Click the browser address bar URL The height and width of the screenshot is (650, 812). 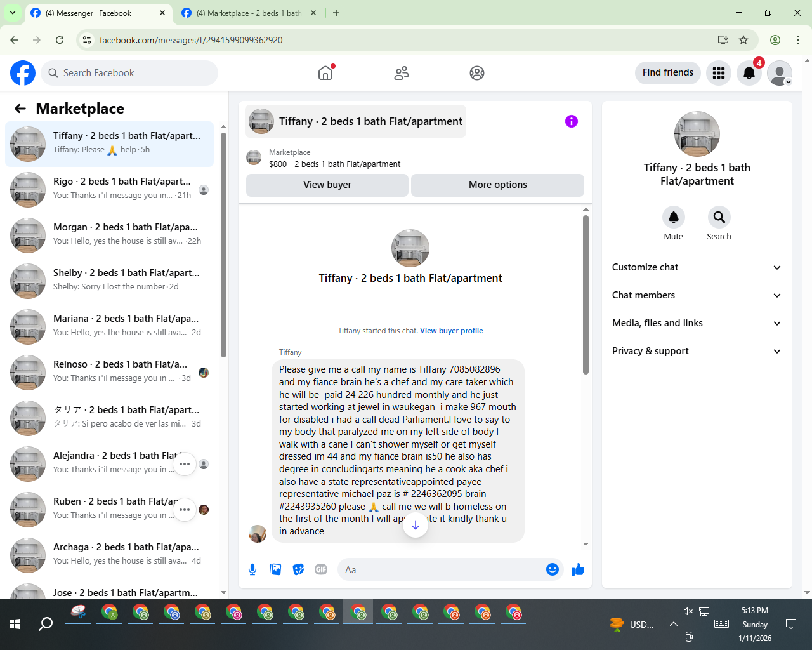191,40
